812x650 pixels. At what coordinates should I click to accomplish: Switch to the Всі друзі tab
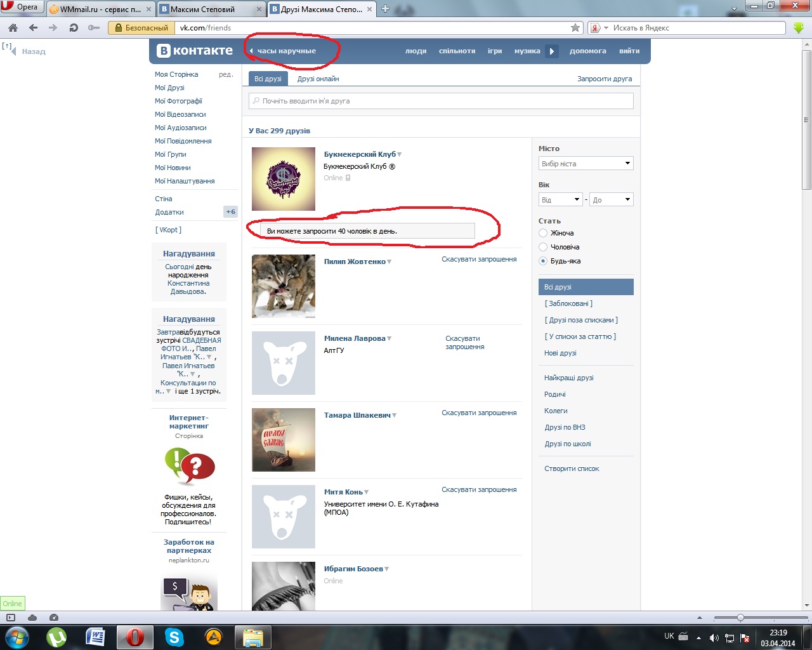[x=268, y=79]
